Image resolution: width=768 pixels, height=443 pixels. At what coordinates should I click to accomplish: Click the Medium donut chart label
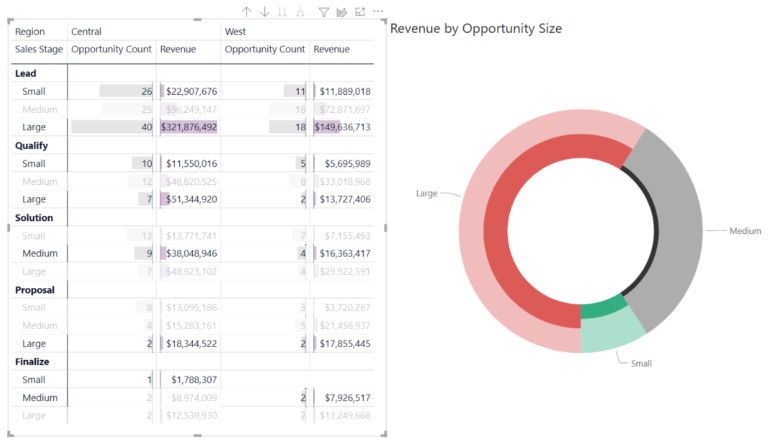[745, 231]
